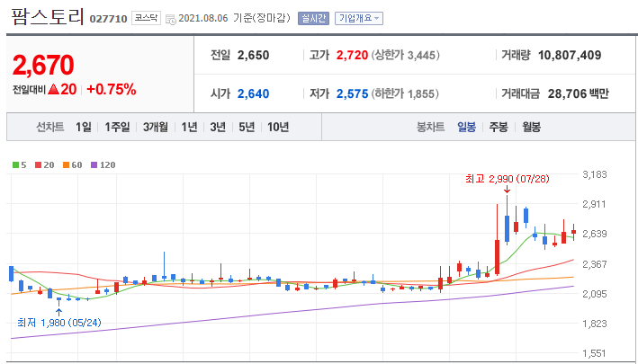Select the 3년 line chart tab
638x364 pixels.
[x=218, y=127]
